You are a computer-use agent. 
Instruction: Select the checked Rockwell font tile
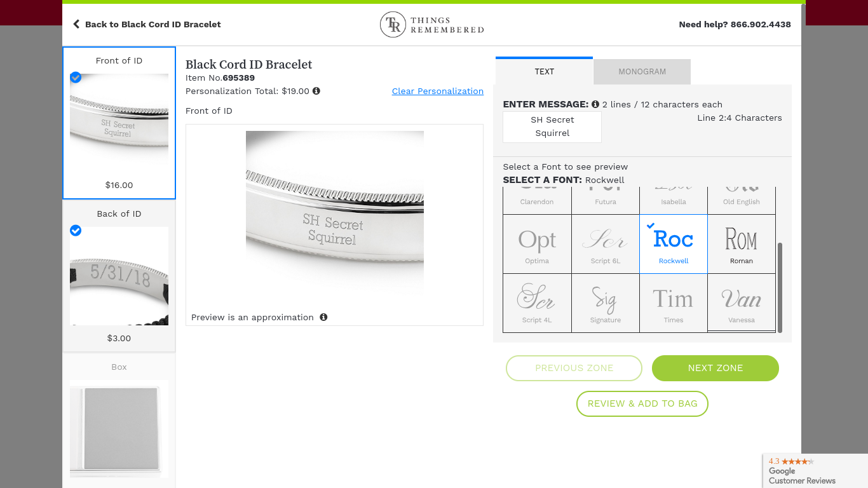tap(674, 244)
